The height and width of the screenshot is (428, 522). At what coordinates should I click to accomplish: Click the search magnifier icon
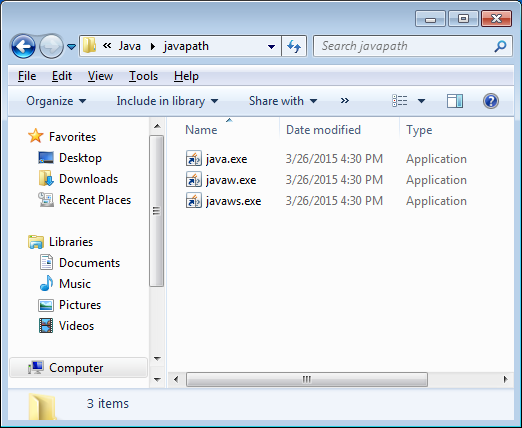pyautogui.click(x=500, y=46)
